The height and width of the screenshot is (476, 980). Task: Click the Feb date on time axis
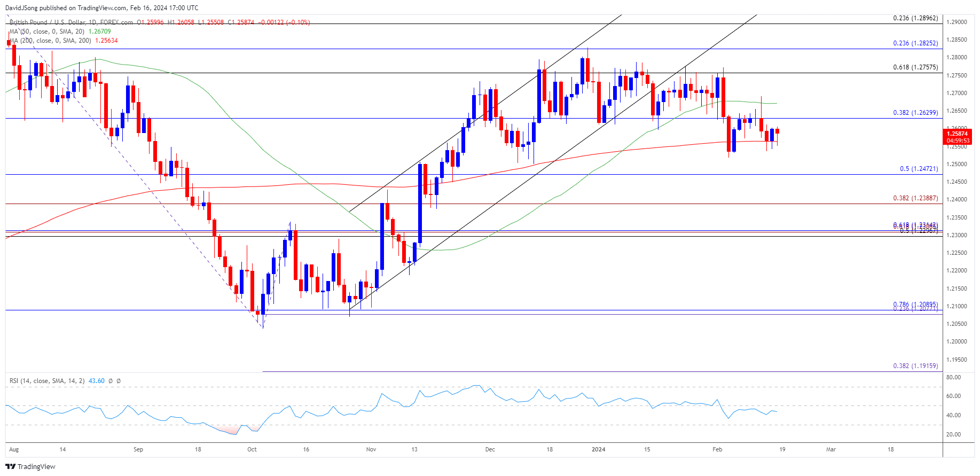tap(717, 450)
